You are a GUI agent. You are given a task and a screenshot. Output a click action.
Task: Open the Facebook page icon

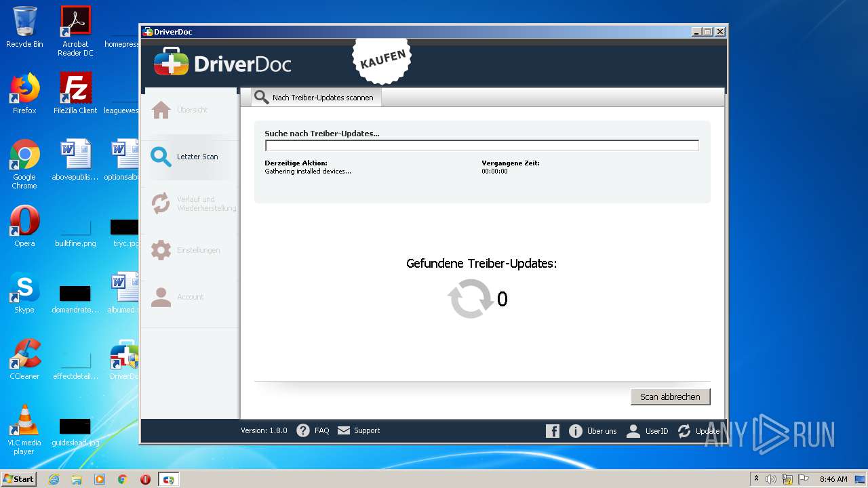(553, 431)
